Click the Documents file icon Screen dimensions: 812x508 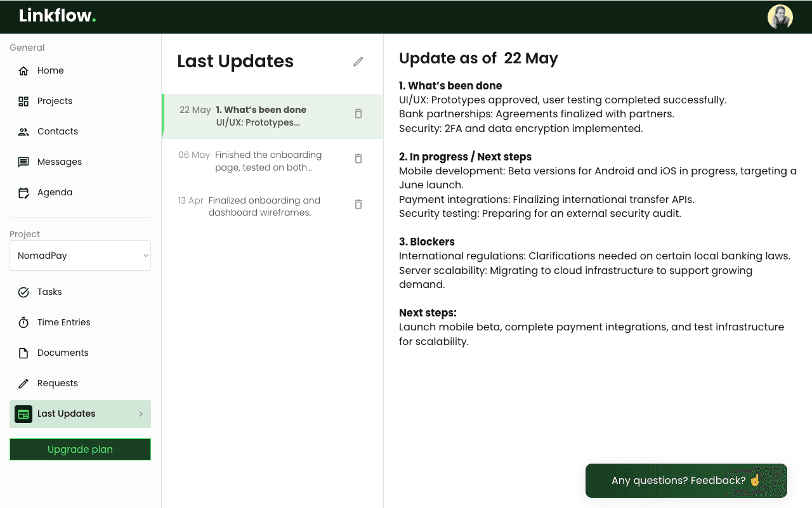tap(23, 353)
